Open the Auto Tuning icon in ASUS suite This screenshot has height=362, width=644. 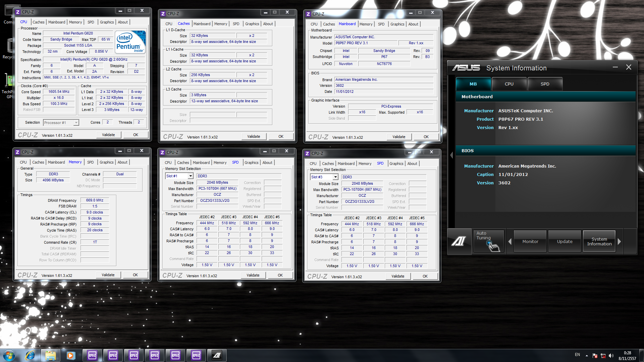point(488,241)
